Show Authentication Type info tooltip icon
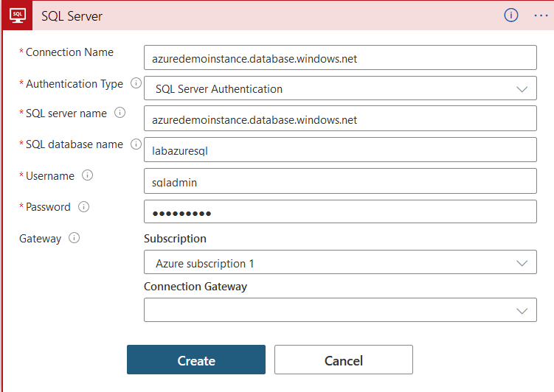The width and height of the screenshot is (554, 392). pos(136,83)
